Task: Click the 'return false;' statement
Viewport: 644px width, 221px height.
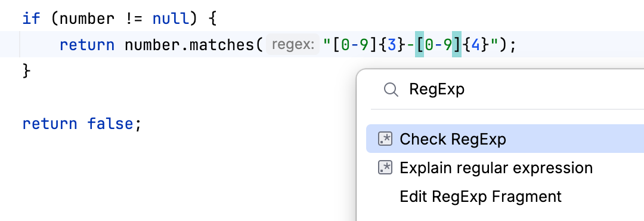Action: (x=82, y=124)
